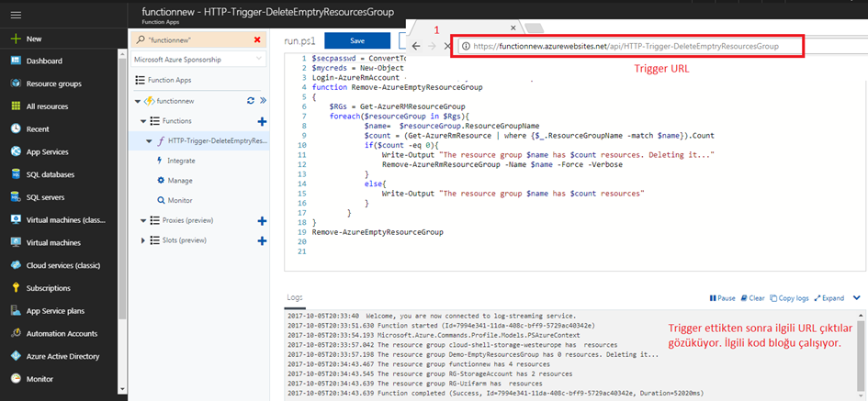
Task: Stop loading the browser page
Action: 447,47
